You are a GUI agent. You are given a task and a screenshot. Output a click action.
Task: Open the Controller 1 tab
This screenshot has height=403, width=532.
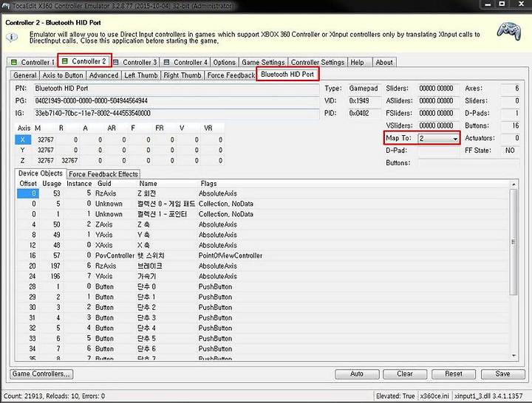click(x=33, y=62)
